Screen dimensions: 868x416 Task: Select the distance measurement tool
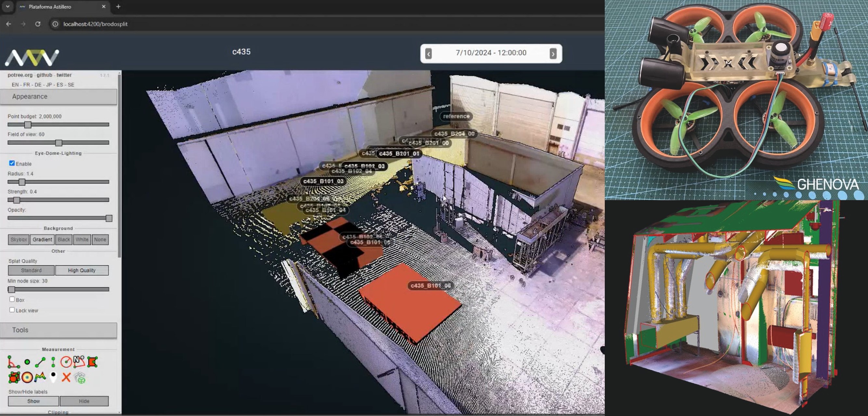(40, 362)
